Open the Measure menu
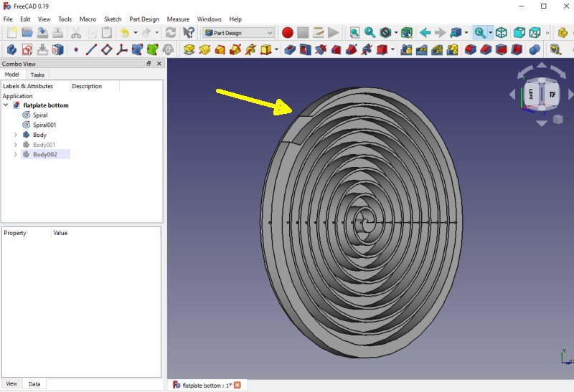The height and width of the screenshot is (392, 574). (178, 19)
